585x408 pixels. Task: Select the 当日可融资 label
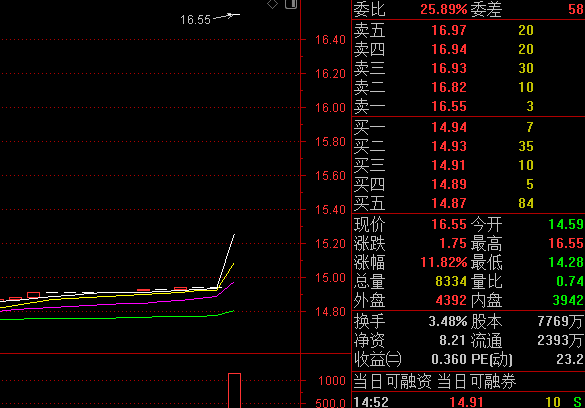click(392, 382)
